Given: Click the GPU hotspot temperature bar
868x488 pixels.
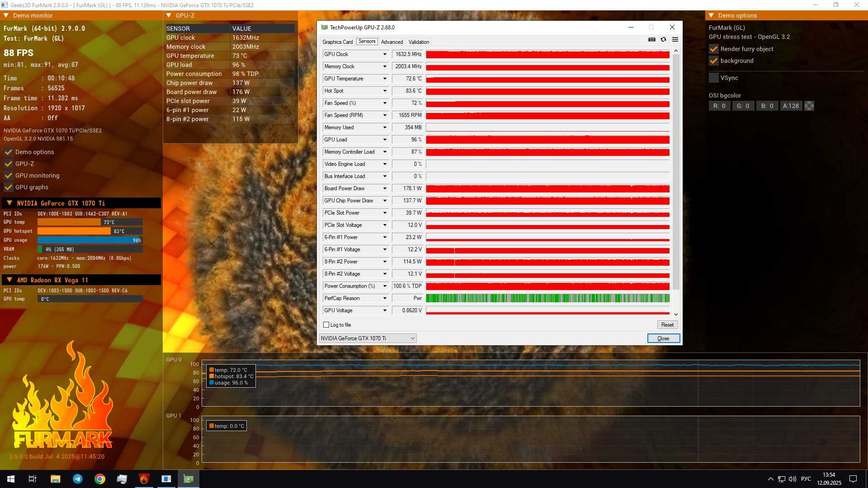Looking at the screenshot, I should 90,231.
